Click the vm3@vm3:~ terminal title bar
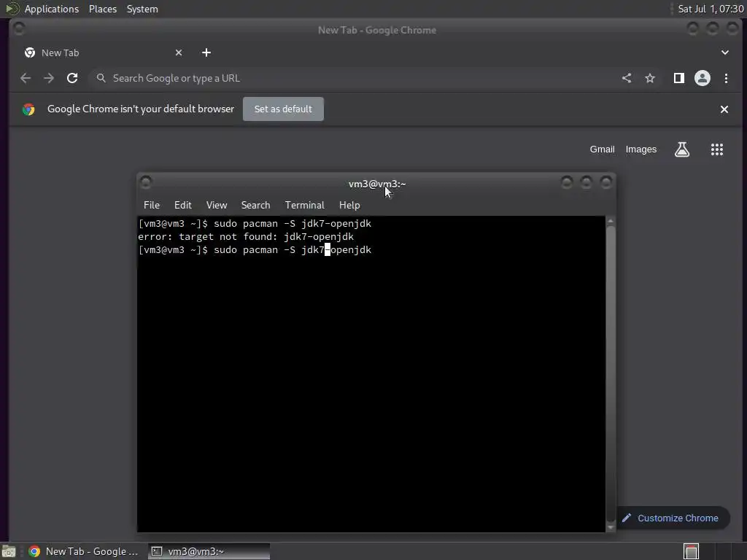The image size is (747, 560). pyautogui.click(x=377, y=184)
